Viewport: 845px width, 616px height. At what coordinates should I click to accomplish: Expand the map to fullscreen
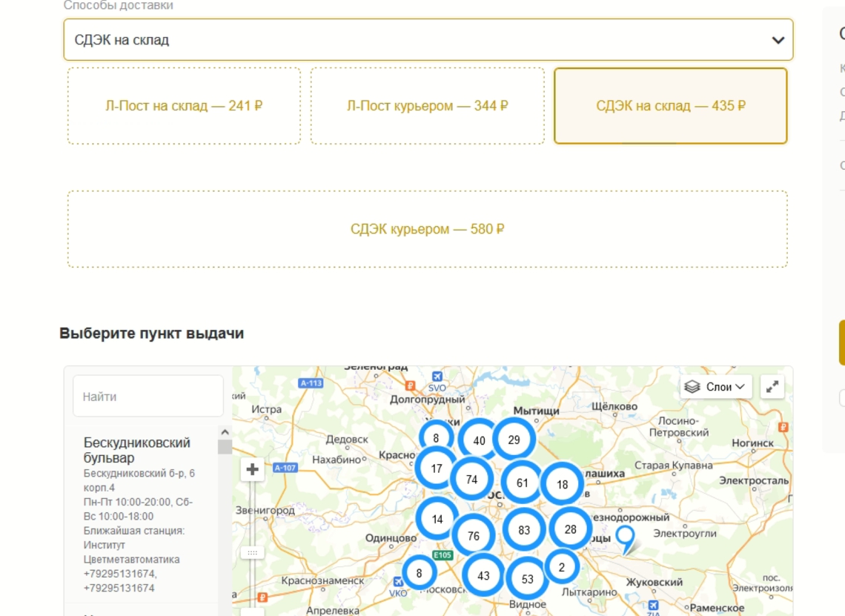[x=772, y=386]
